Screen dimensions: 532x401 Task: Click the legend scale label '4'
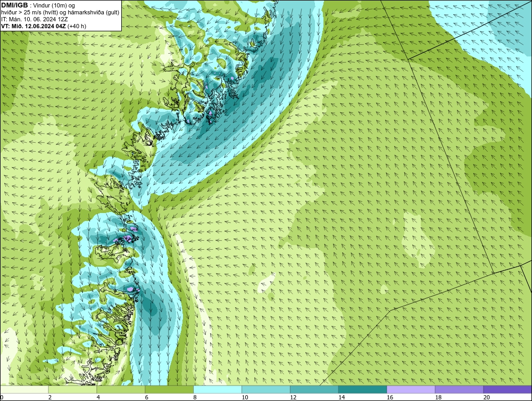98,397
